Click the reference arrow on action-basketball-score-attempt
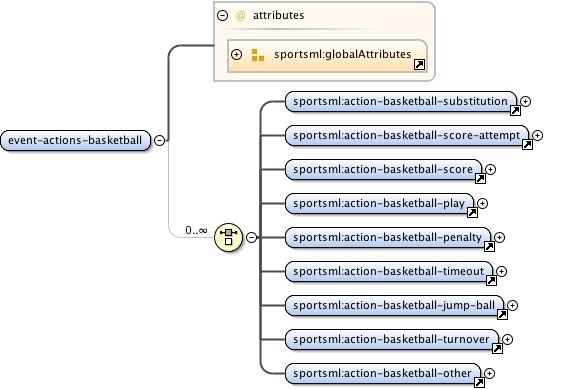561x389 pixels. coord(527,144)
